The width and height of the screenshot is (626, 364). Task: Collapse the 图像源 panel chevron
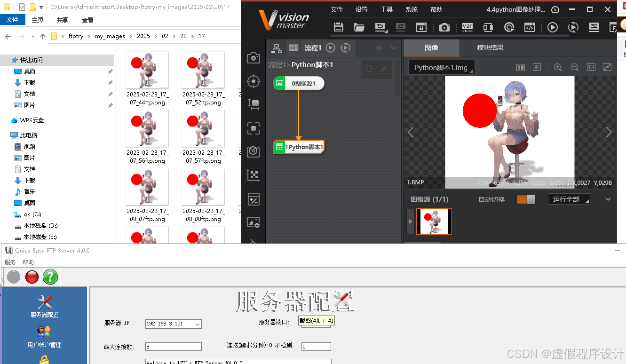(x=608, y=199)
